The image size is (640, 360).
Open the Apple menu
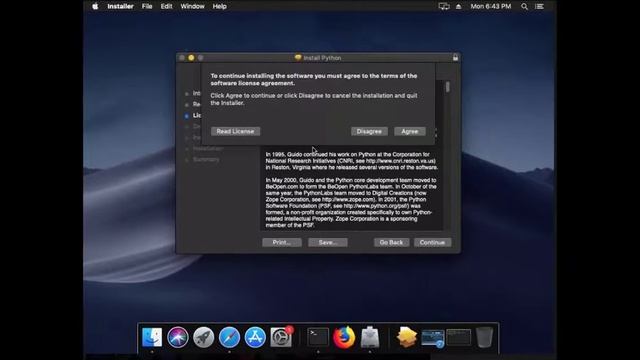95,6
